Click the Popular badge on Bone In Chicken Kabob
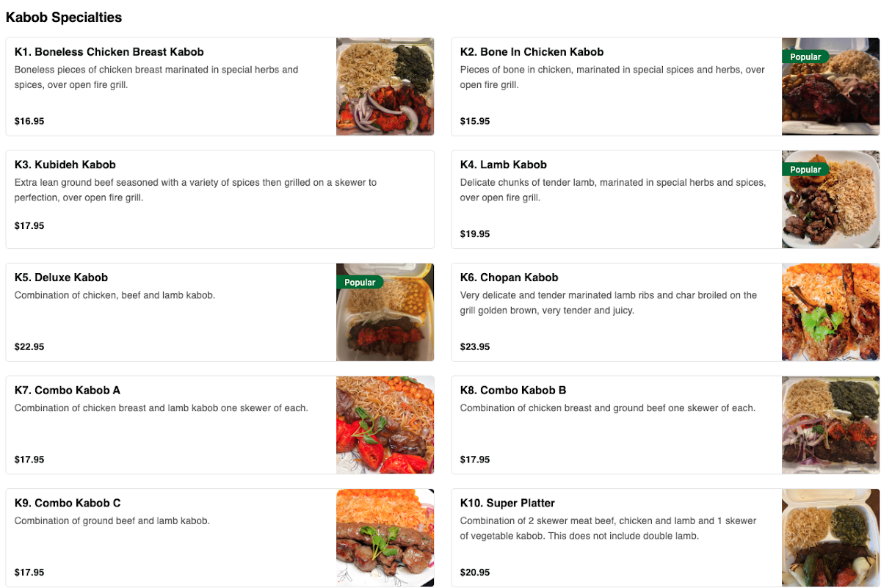 pyautogui.click(x=805, y=57)
